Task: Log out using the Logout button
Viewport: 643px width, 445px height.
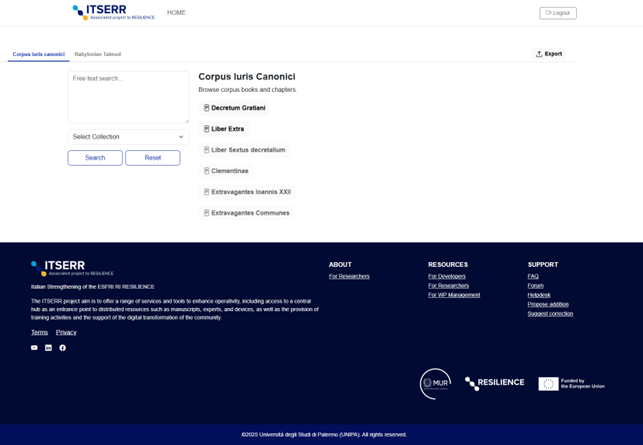Action: 558,13
